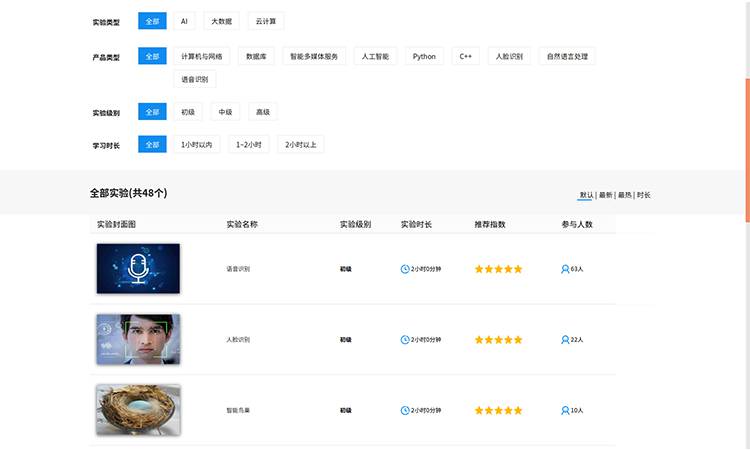The width and height of the screenshot is (750, 450).
Task: Sort experiments by 默认
Action: [x=586, y=195]
